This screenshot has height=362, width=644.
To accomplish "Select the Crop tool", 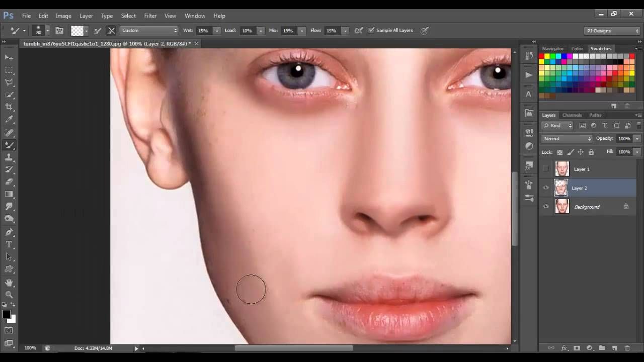I will click(9, 107).
